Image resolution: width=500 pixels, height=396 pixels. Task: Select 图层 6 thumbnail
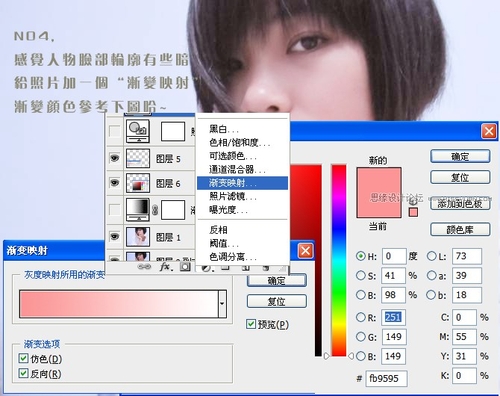point(138,183)
